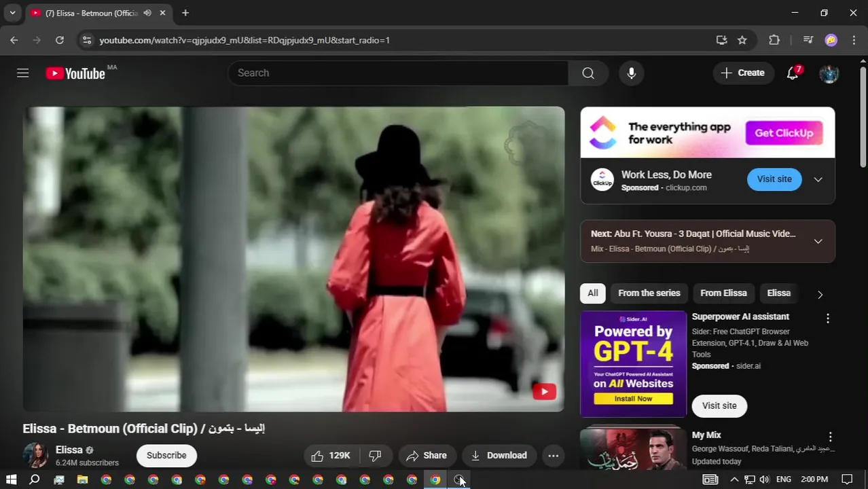
Task: Download the video
Action: [x=499, y=456]
